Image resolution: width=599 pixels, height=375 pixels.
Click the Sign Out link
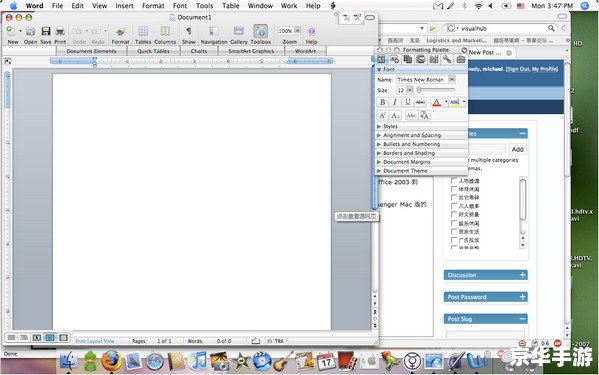518,69
